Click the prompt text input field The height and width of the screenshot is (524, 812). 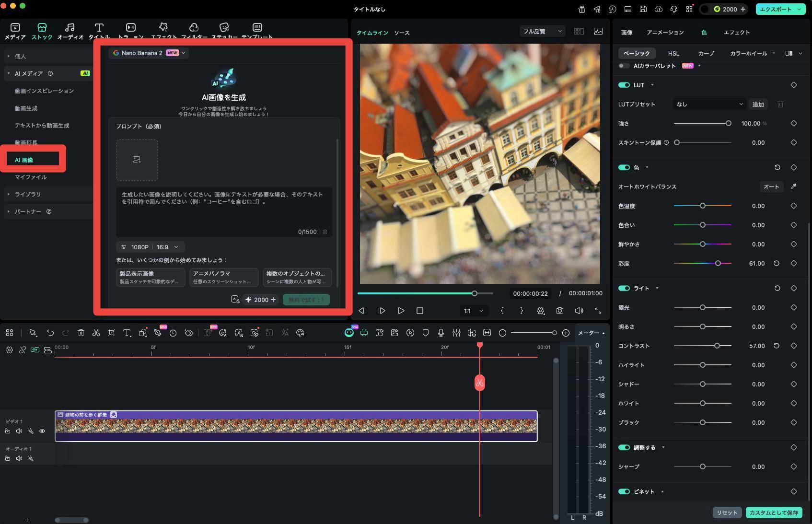(x=224, y=211)
